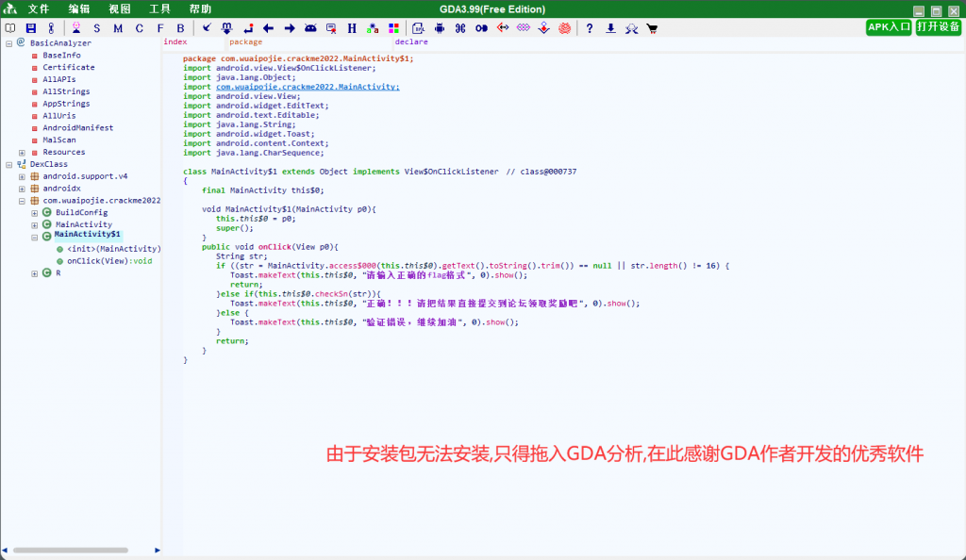Click the shopping cart icon
Image resolution: width=966 pixels, height=560 pixels.
coord(652,28)
